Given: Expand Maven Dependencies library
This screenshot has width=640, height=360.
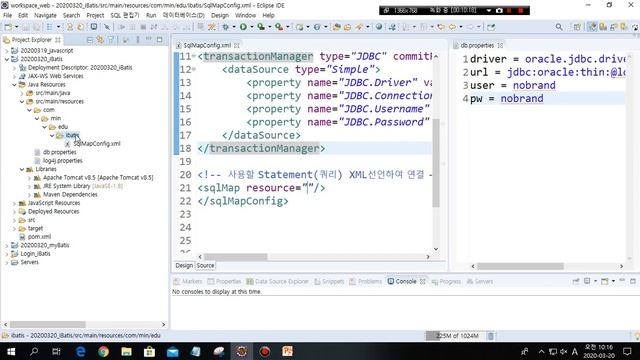Looking at the screenshot, I should click(29, 195).
